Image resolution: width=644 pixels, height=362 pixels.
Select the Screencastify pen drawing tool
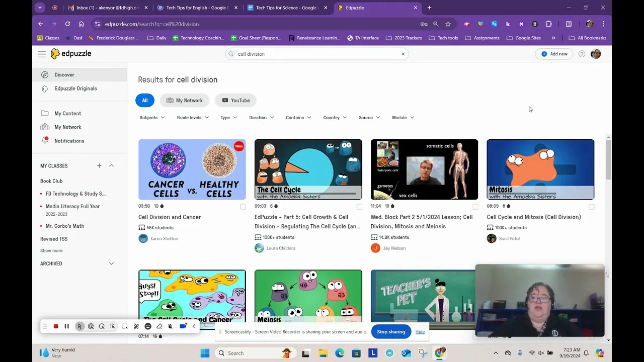point(136,326)
